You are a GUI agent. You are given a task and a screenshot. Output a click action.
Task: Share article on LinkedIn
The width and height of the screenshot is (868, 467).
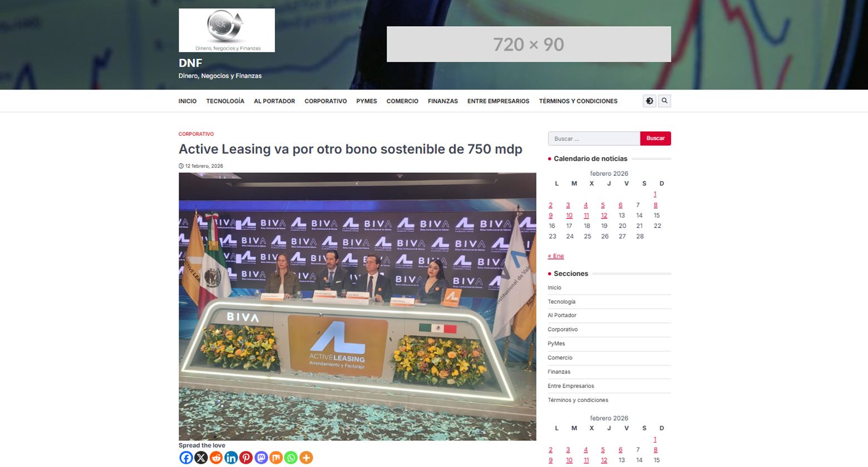(x=231, y=458)
